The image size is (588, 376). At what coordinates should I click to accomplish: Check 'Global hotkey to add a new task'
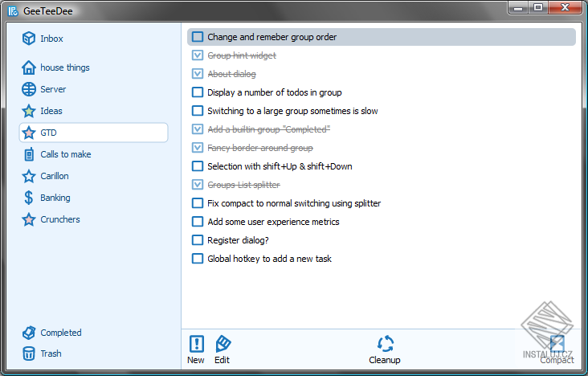coord(198,259)
